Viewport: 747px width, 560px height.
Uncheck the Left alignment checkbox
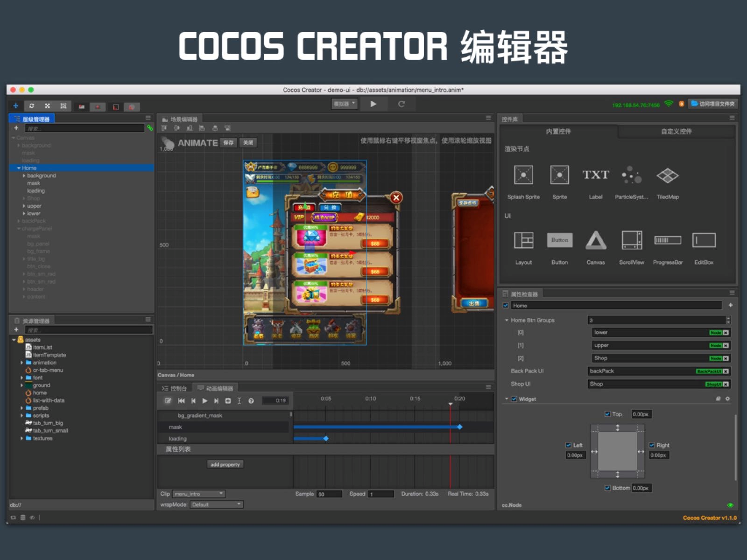pyautogui.click(x=568, y=445)
